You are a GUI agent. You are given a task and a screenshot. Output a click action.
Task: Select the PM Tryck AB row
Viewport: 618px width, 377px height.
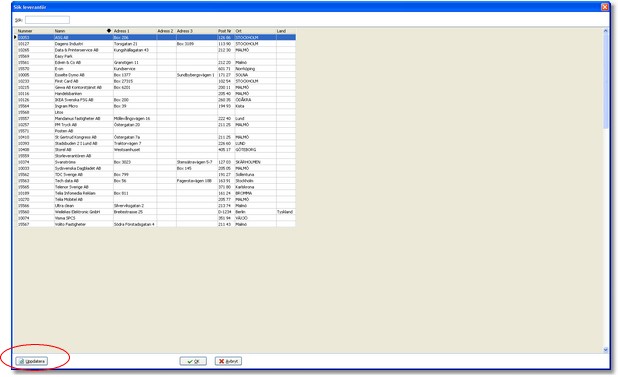point(156,124)
